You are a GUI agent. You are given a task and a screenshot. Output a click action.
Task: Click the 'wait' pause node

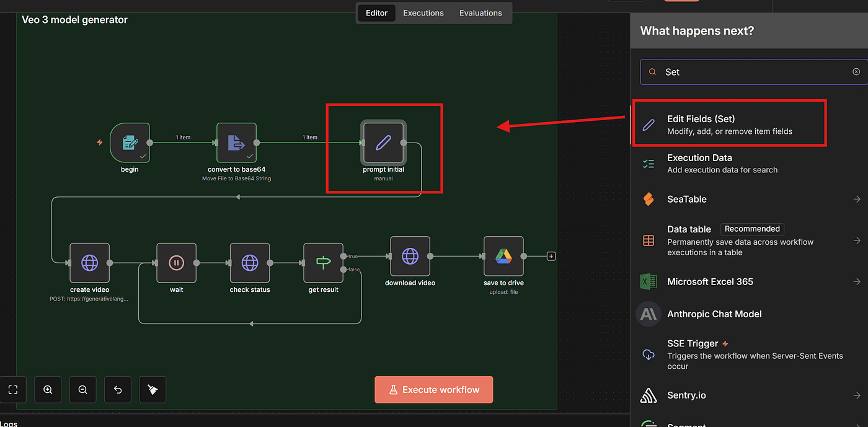176,263
